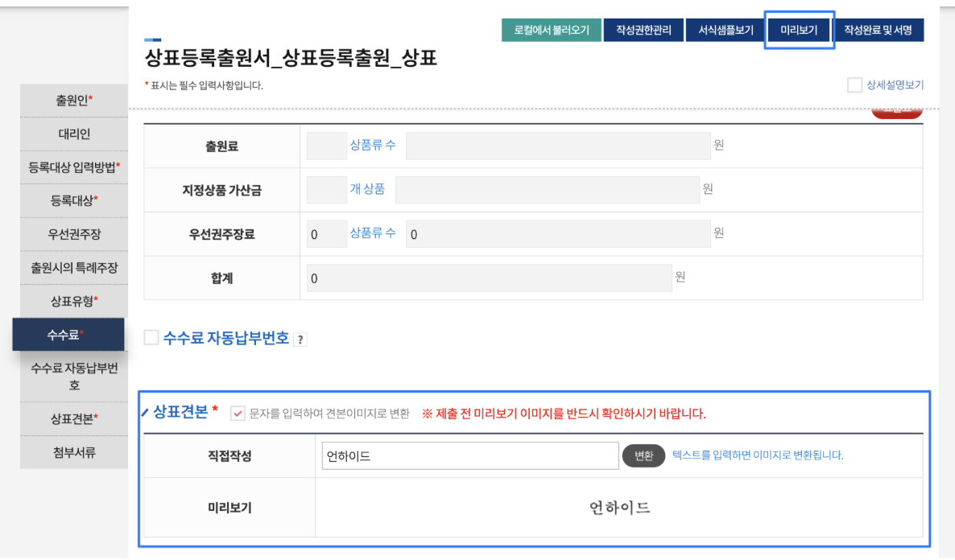
Task: Click the 개 상품 link beside 지정상품 가산금
Action: pyautogui.click(x=369, y=188)
